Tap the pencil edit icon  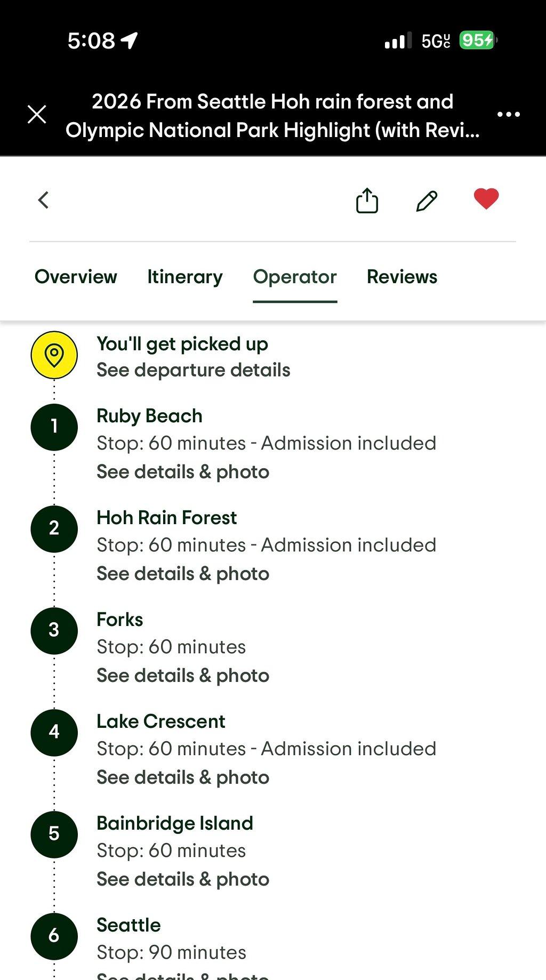(427, 201)
